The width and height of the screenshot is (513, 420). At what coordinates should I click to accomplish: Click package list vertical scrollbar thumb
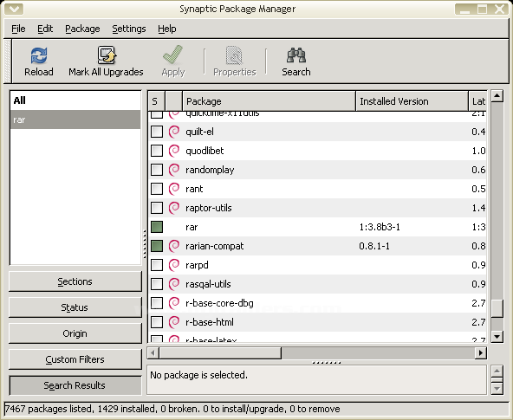[497, 308]
